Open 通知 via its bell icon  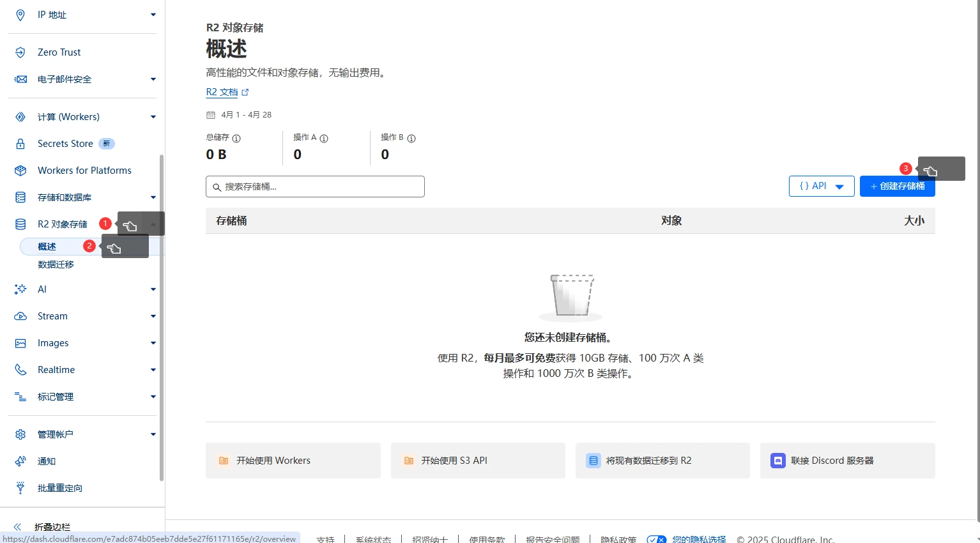20,461
